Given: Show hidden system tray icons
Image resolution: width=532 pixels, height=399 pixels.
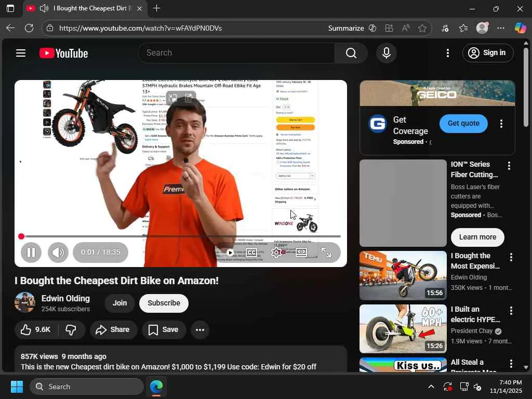Looking at the screenshot, I should click(431, 387).
